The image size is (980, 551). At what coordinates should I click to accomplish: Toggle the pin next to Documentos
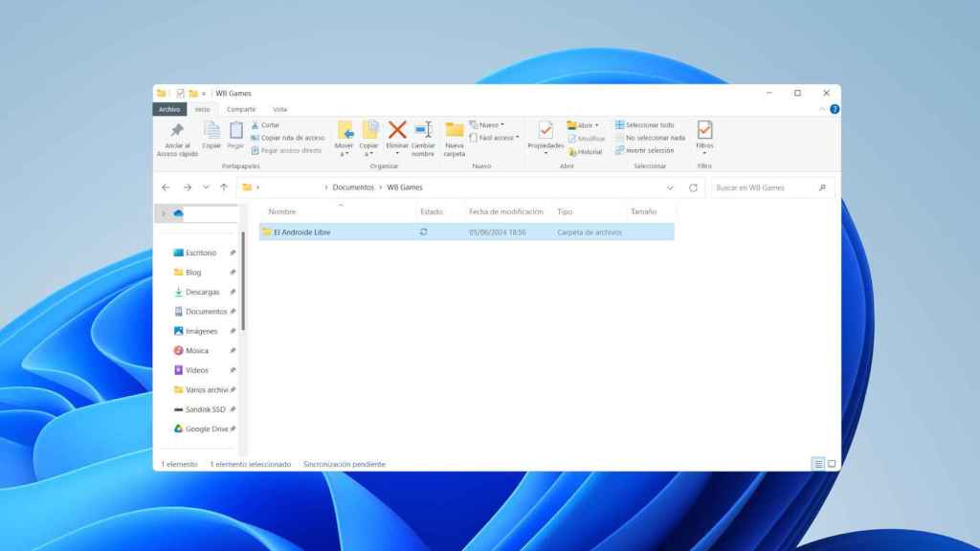point(233,311)
